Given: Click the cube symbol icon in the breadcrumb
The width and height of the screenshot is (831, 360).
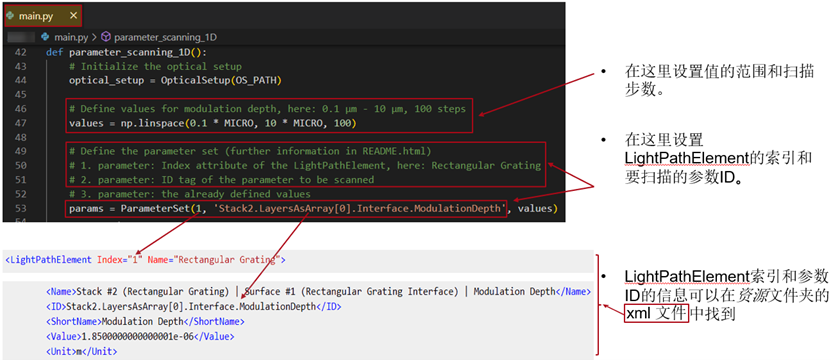Looking at the screenshot, I should (x=106, y=37).
